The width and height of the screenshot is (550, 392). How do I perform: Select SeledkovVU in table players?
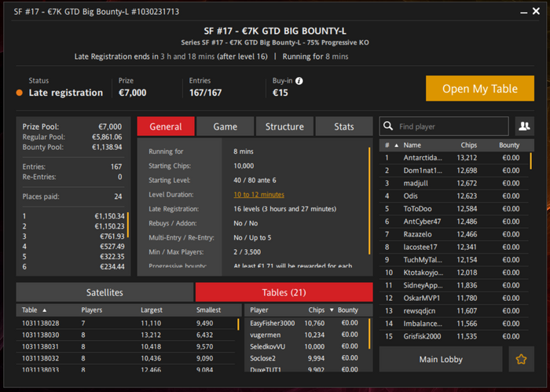pyautogui.click(x=306, y=346)
